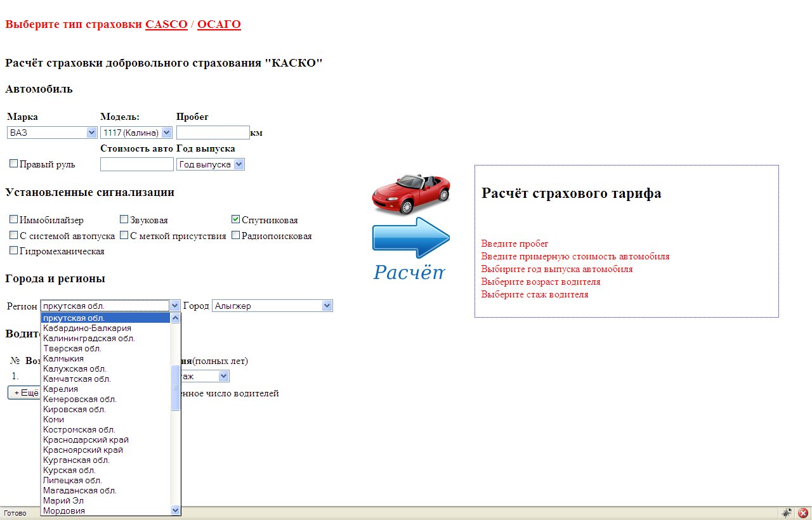Screen dimensions: 812x520
Task: Select Коми from region list
Action: 106,420
